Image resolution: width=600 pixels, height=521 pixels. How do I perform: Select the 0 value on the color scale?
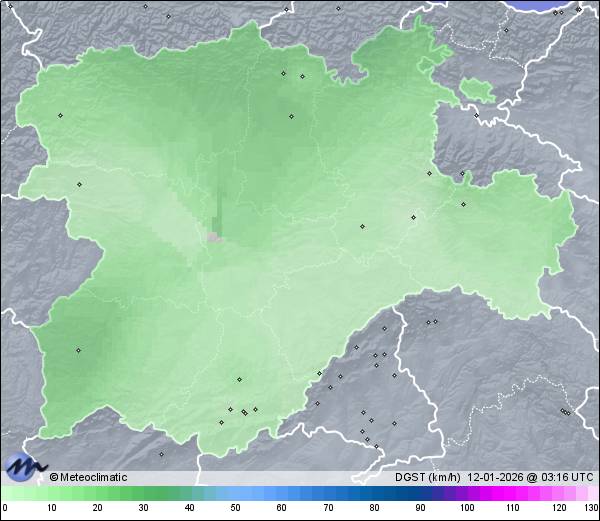pos(4,507)
